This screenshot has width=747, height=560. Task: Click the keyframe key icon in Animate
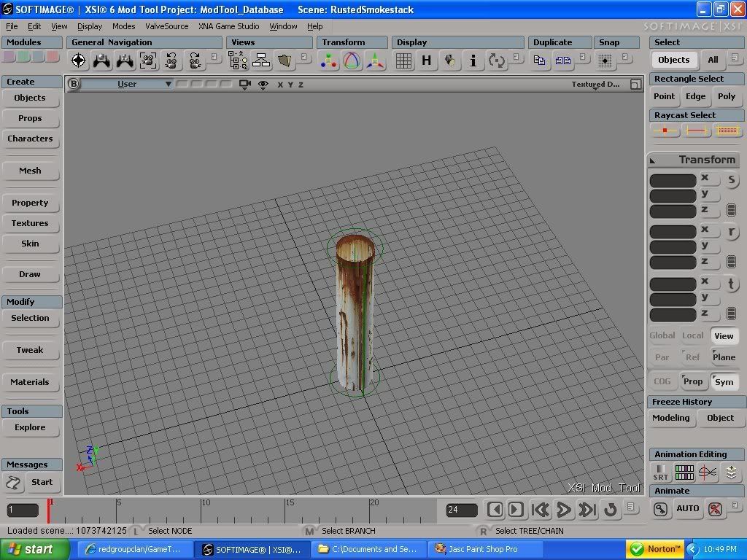pyautogui.click(x=660, y=509)
